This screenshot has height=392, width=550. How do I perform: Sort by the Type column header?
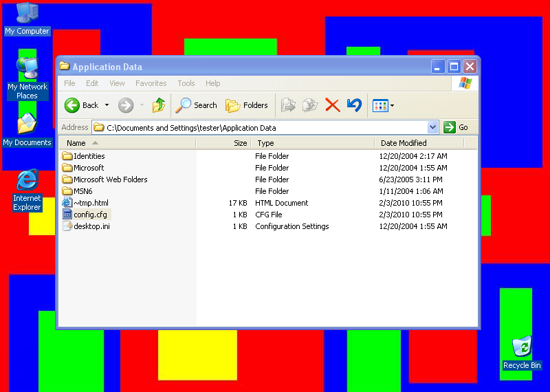(313, 143)
